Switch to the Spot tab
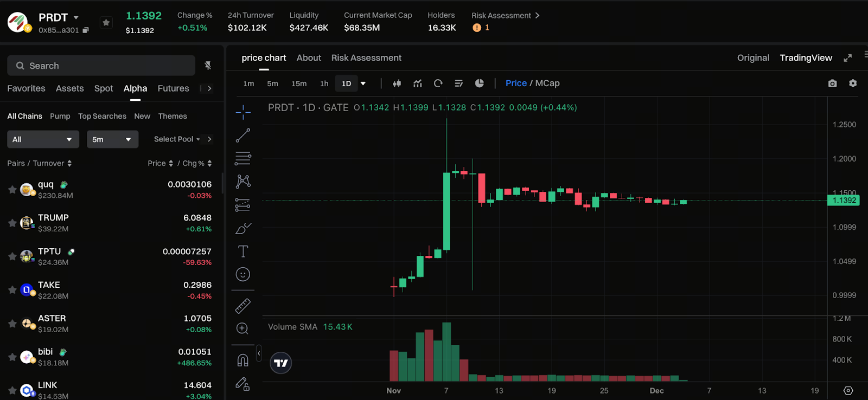Viewport: 868px width, 400px height. click(104, 88)
